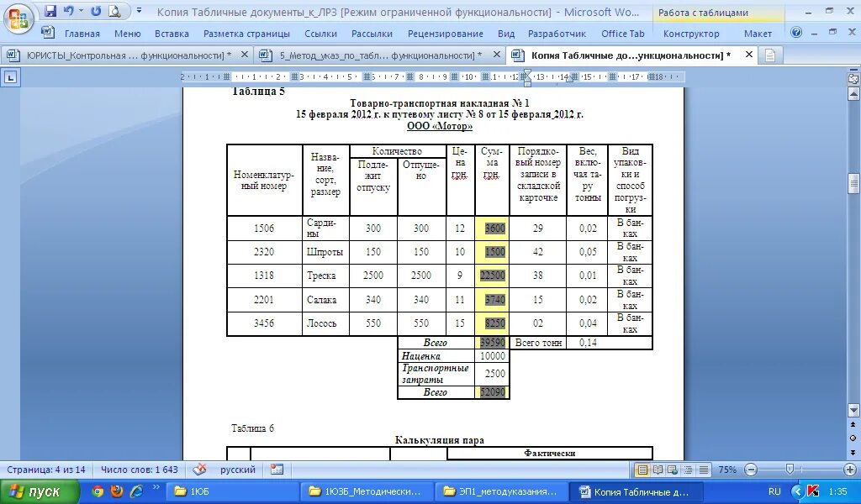Redo the last action

pyautogui.click(x=96, y=11)
